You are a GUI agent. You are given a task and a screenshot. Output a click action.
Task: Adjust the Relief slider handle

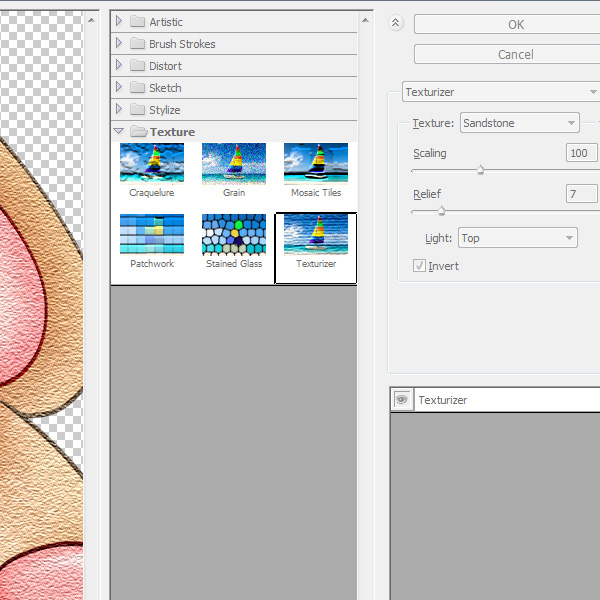441,210
